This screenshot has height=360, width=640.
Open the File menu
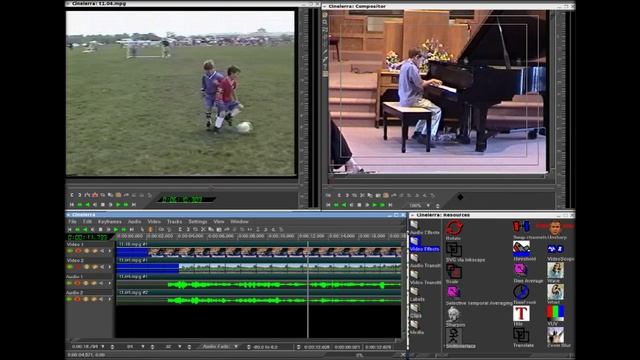point(73,222)
